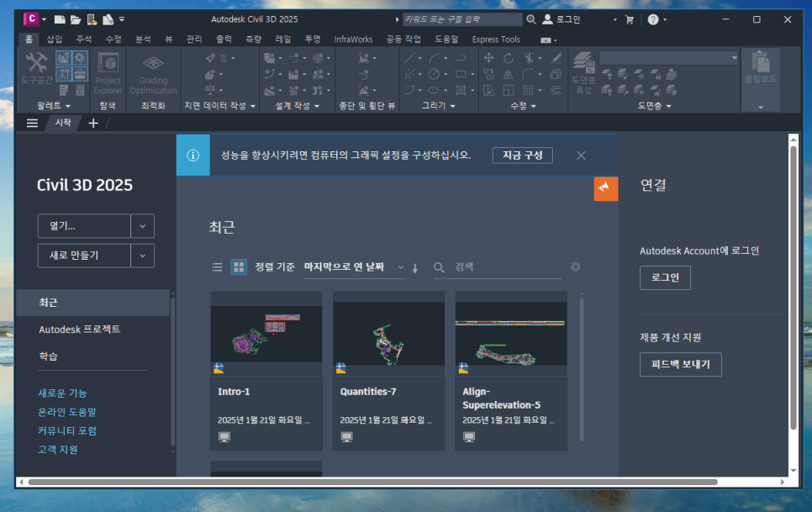
Task: Open the 주석 ribbon tab
Action: [84, 40]
